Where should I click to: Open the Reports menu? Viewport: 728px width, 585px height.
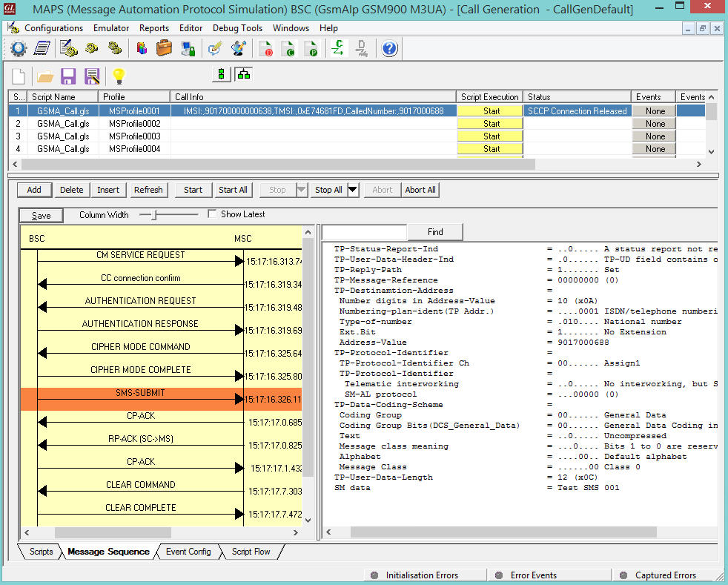pyautogui.click(x=154, y=28)
